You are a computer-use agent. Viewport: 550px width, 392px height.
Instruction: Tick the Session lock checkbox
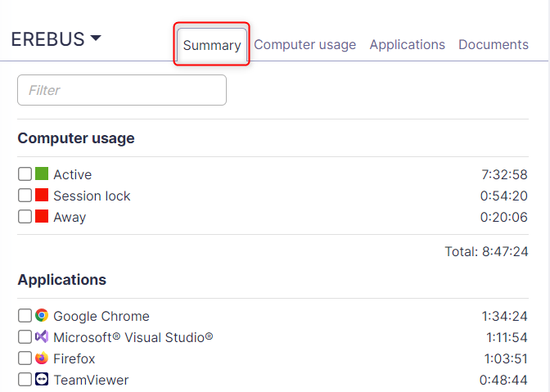(25, 196)
